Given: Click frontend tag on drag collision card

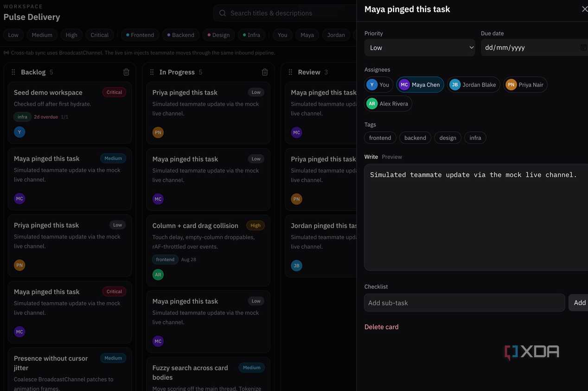Looking at the screenshot, I should [x=165, y=259].
